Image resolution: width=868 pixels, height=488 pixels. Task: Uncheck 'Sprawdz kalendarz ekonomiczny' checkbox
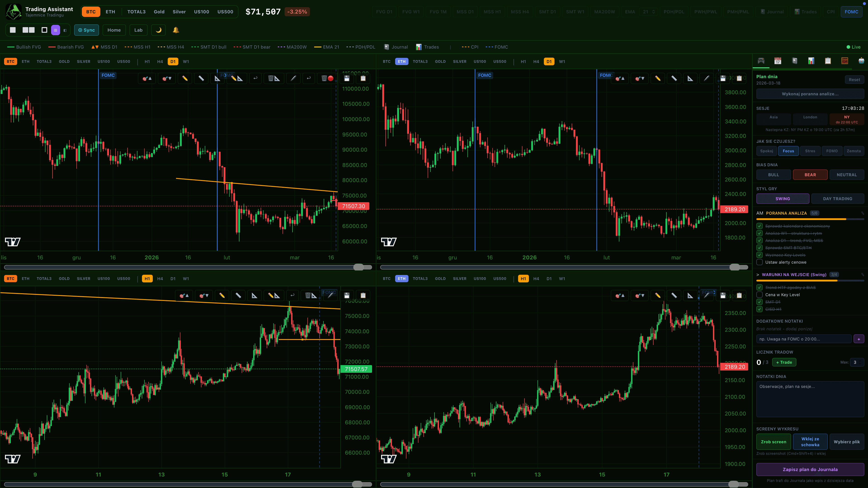click(759, 226)
